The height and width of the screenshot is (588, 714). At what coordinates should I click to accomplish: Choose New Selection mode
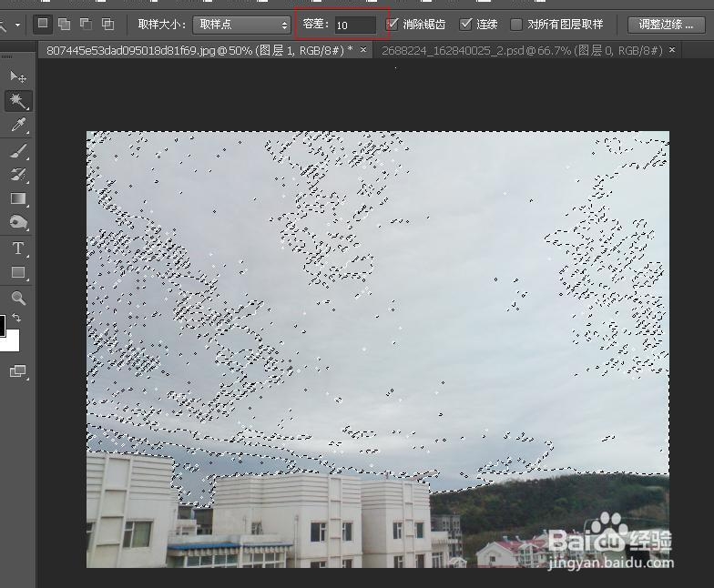coord(43,24)
